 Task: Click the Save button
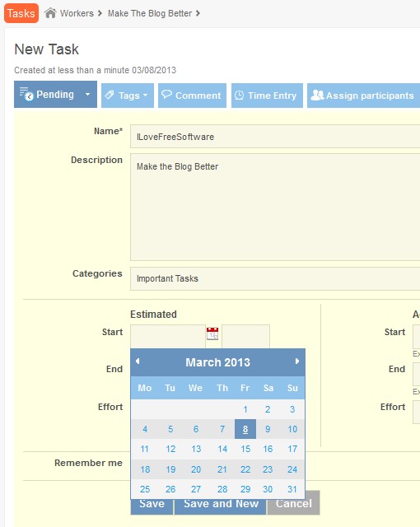click(x=152, y=507)
